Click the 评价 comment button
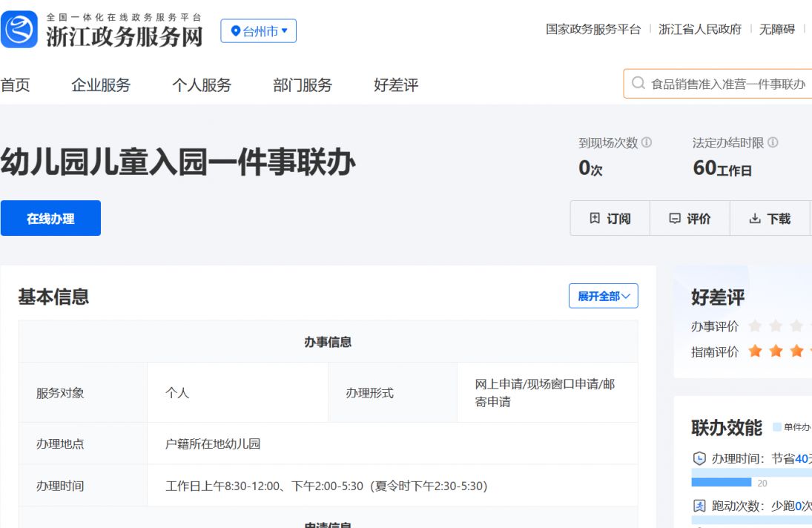 [x=690, y=219]
